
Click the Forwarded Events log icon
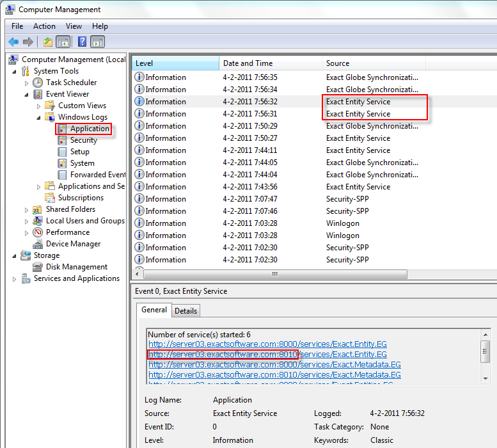coord(62,175)
